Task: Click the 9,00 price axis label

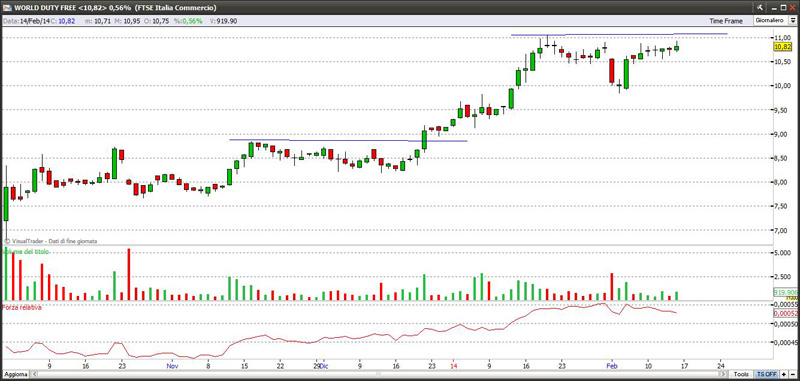Action: [x=783, y=134]
